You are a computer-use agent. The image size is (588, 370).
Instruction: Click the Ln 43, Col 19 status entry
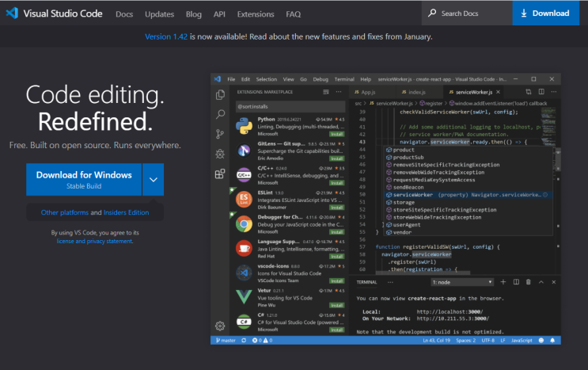pyautogui.click(x=437, y=341)
